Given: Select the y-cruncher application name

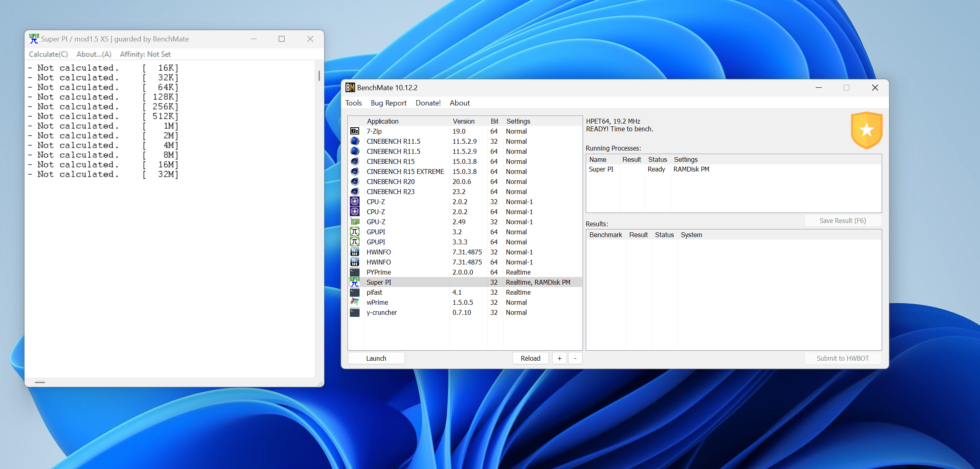Looking at the screenshot, I should (382, 312).
